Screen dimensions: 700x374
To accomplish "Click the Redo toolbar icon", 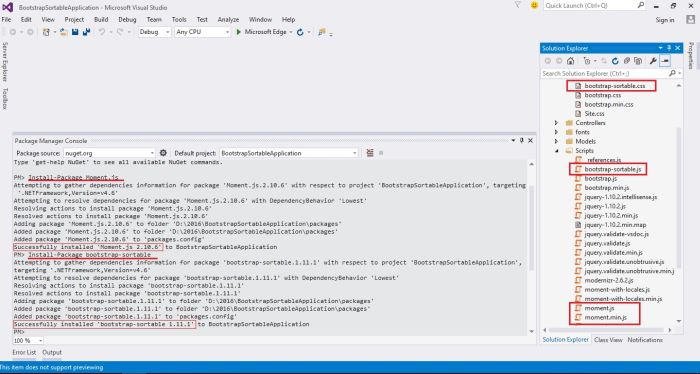I will (120, 32).
